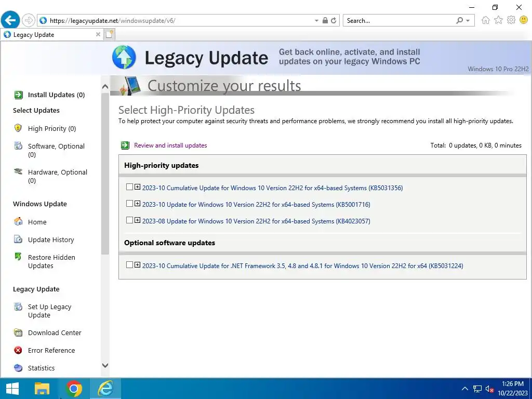This screenshot has height=399, width=532.
Task: Open Update History in sidebar
Action: coord(51,240)
